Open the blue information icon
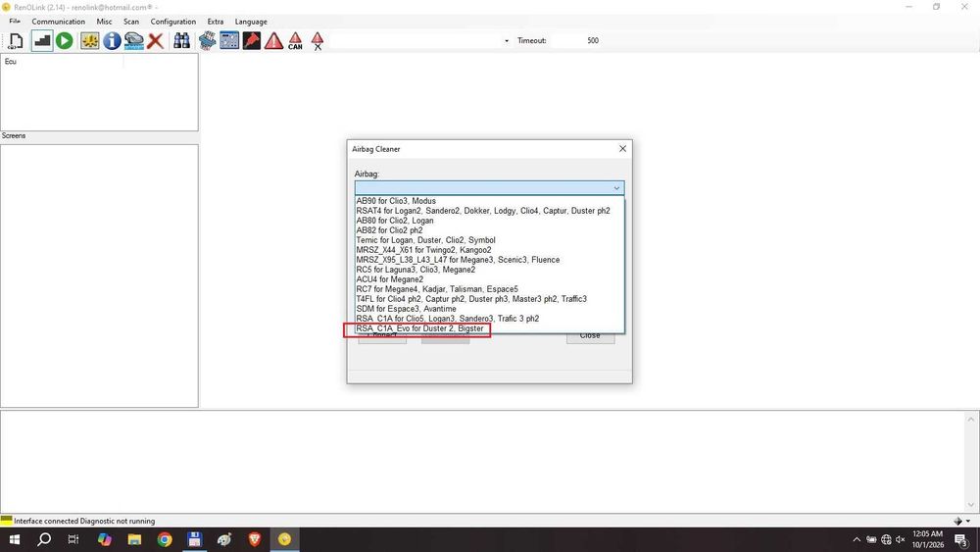Viewport: 980px width, 552px height. tap(112, 41)
